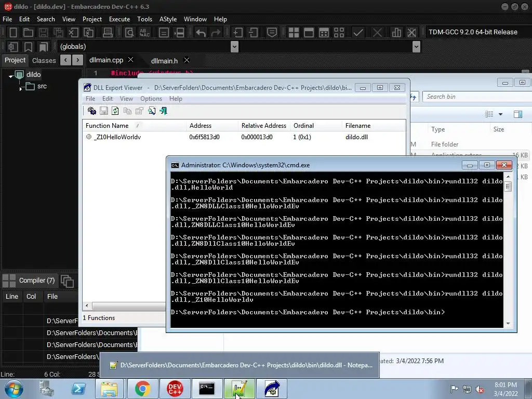Click the Close file (page with X) toolbar icon
The width and height of the screenshot is (532, 399).
73,33
